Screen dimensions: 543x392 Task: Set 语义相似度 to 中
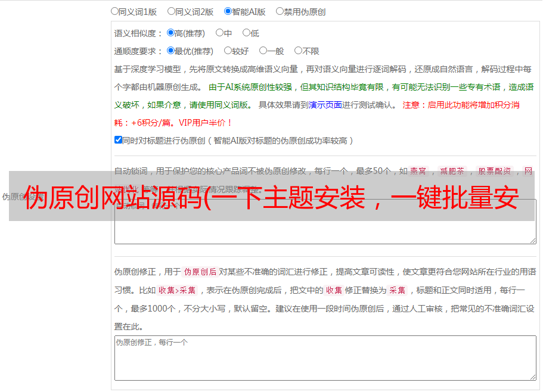219,33
